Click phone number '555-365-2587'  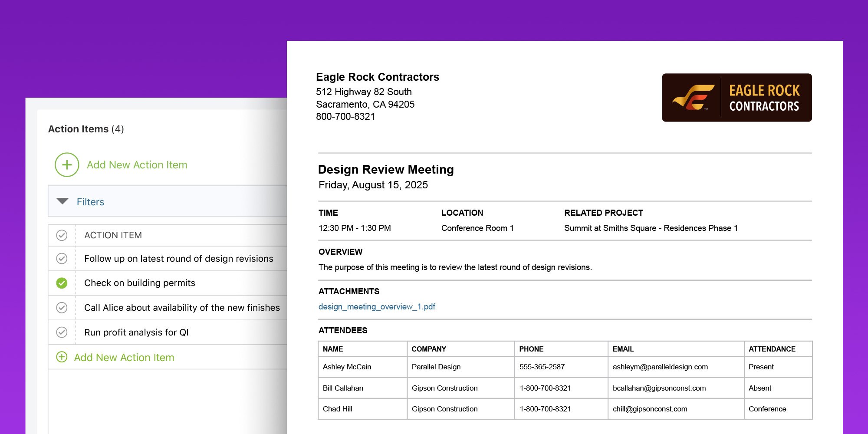[x=542, y=367]
